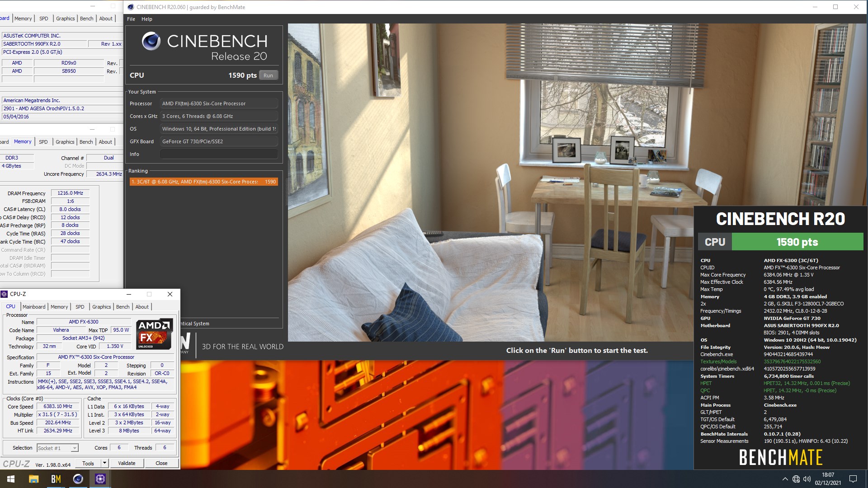Click the Textures/Models hash line in BenchMate
This screenshot has height=488, width=868.
760,361
